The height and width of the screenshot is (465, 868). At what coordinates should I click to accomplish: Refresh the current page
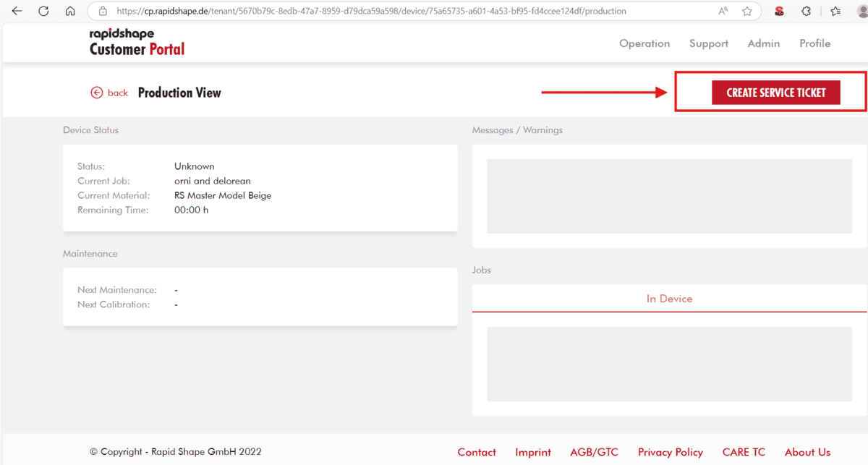pos(43,11)
